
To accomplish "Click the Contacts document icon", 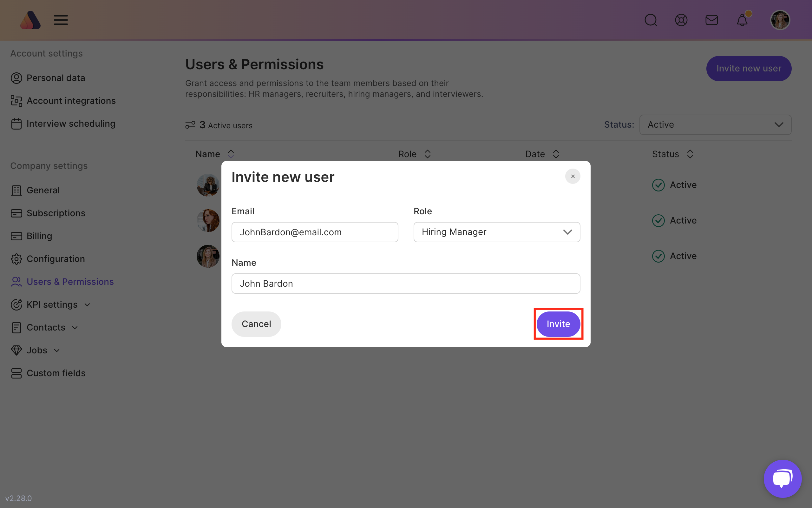I will click(x=16, y=327).
